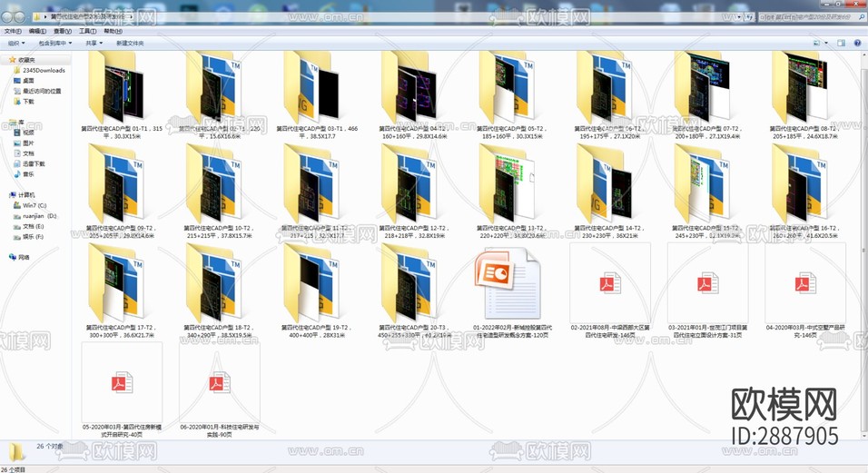Select folder CAD户型 11-T2 217+215
This screenshot has width=868, height=473.
[x=317, y=192]
